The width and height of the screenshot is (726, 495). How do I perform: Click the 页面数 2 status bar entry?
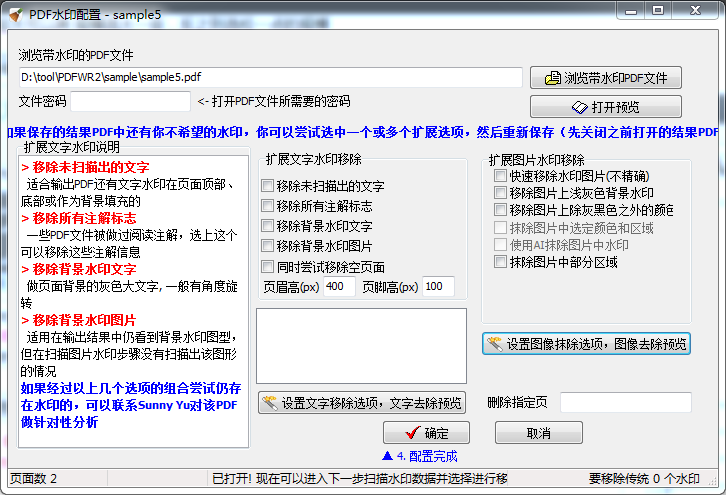coord(33,478)
